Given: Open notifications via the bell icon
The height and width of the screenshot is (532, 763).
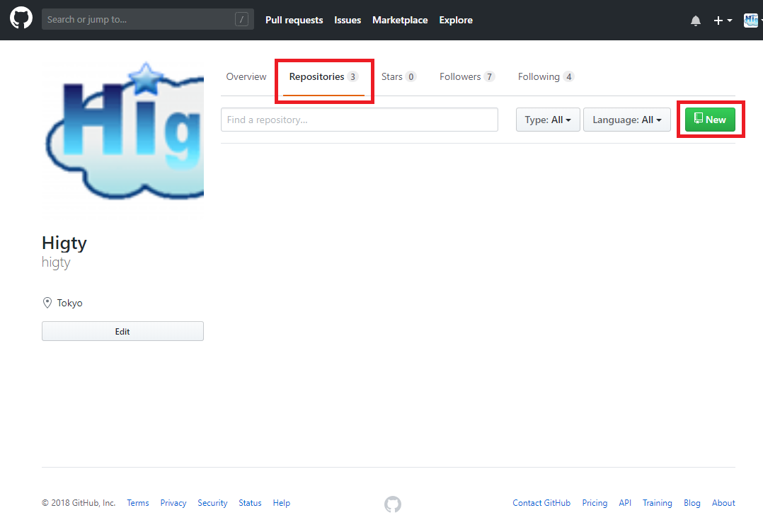Looking at the screenshot, I should pos(696,21).
